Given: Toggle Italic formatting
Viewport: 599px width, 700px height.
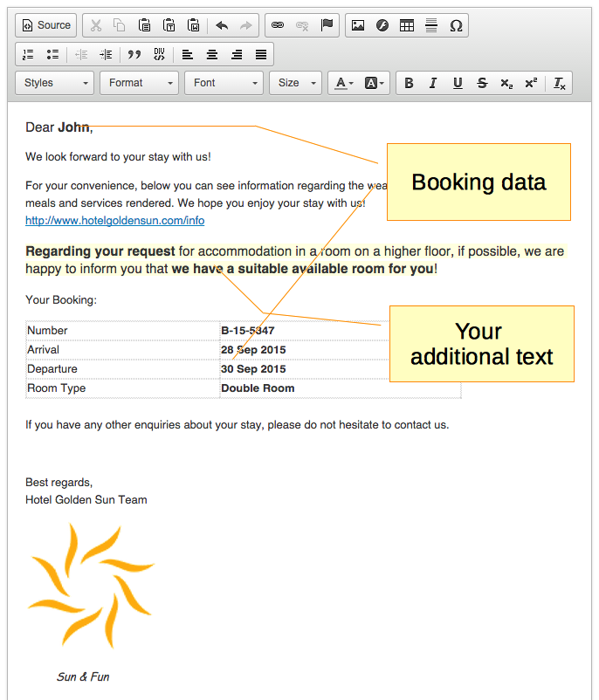Looking at the screenshot, I should [433, 83].
